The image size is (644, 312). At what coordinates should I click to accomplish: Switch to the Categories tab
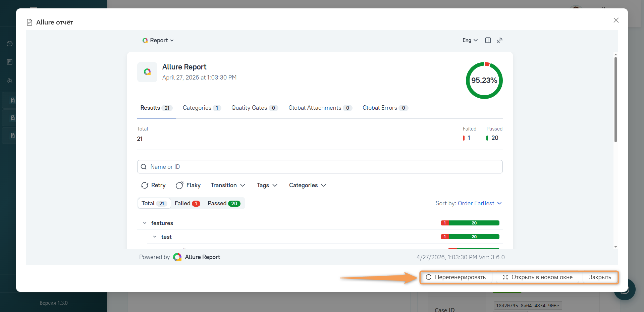tap(202, 108)
